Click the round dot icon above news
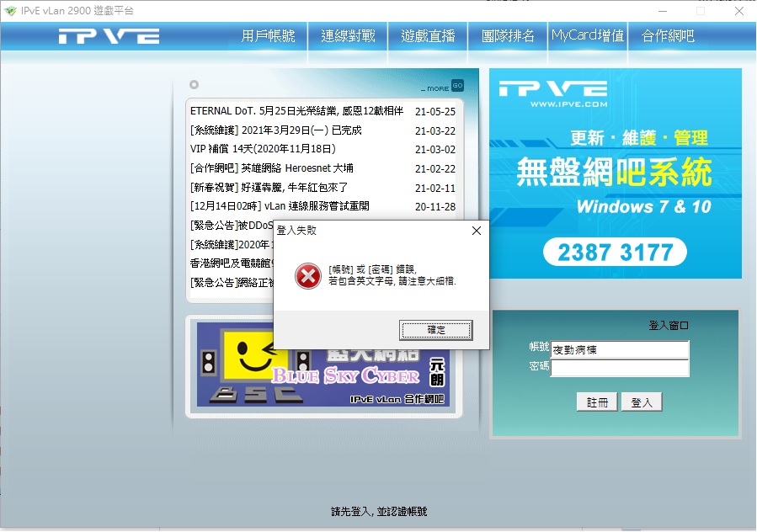This screenshot has height=532, width=757. click(194, 85)
